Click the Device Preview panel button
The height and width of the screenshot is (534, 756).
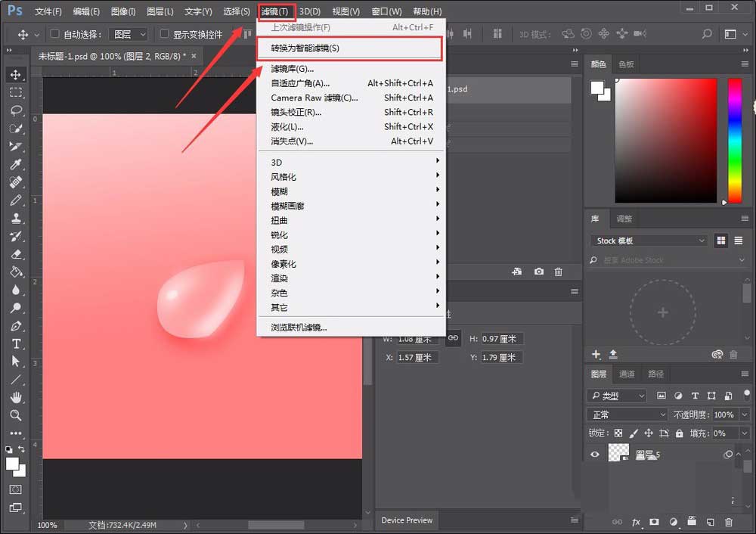(407, 520)
